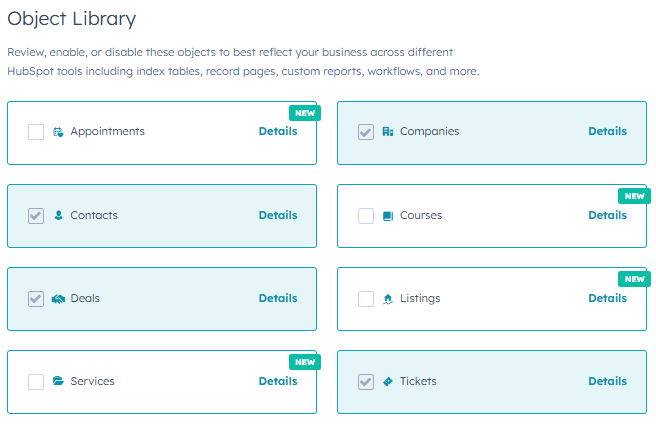656x427 pixels.
Task: Click the Tickets icon
Action: point(388,381)
